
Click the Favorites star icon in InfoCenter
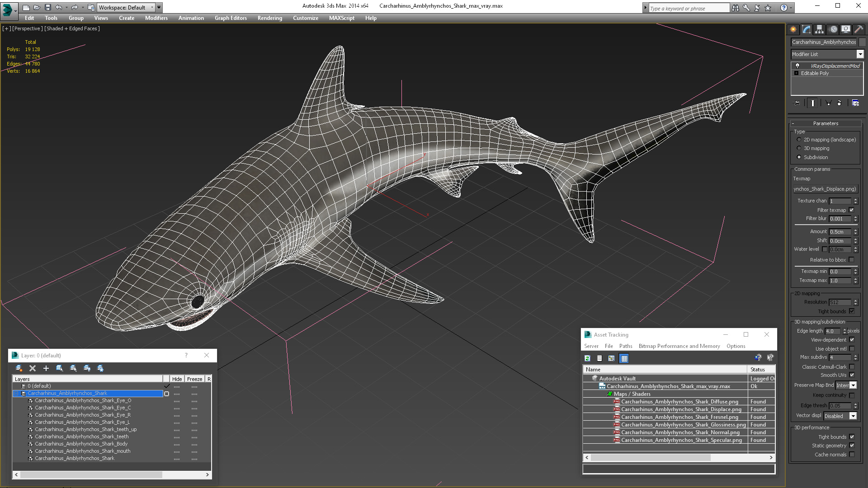tap(768, 8)
